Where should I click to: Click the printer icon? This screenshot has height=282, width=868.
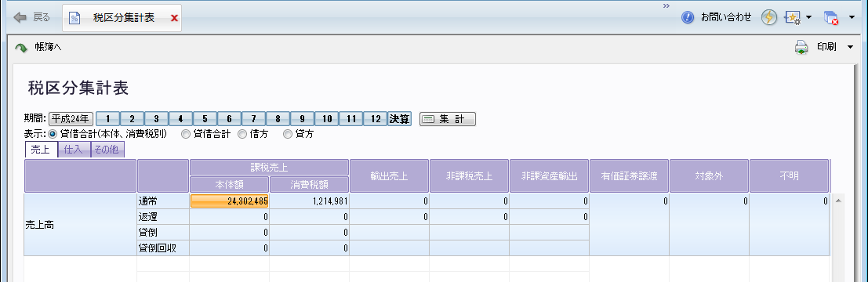801,48
